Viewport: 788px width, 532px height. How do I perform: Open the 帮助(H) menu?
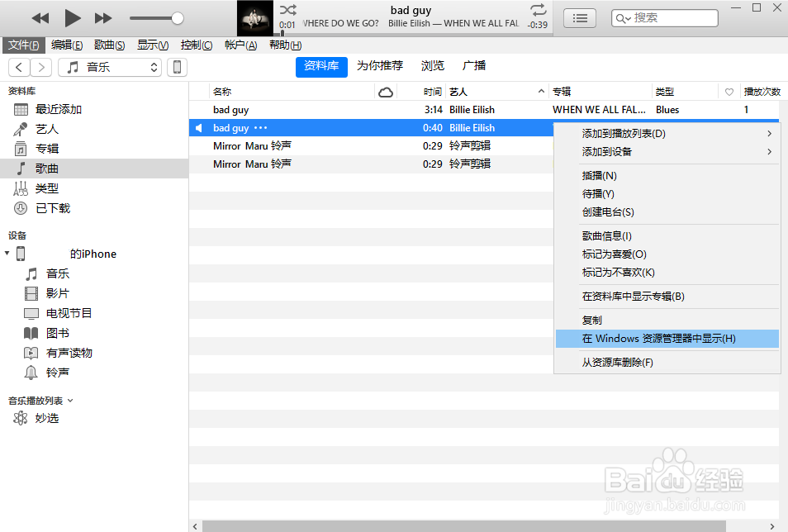coord(286,45)
